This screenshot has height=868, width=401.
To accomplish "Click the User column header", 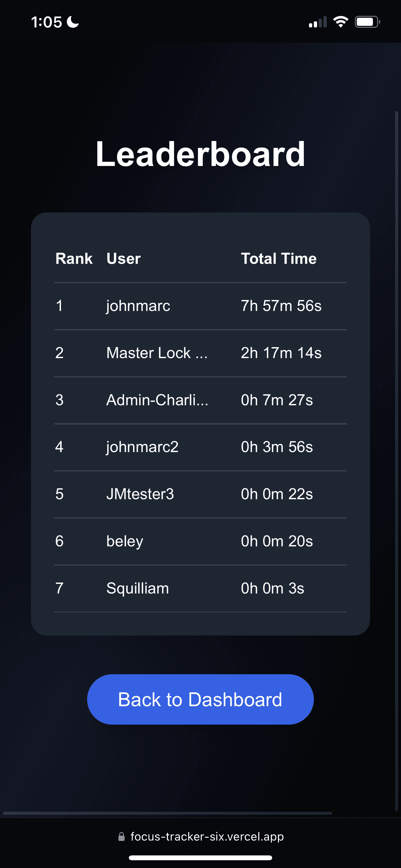I will [123, 258].
